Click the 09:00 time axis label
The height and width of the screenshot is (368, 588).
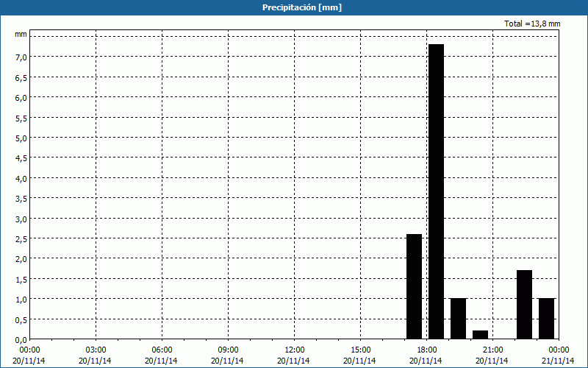point(228,350)
